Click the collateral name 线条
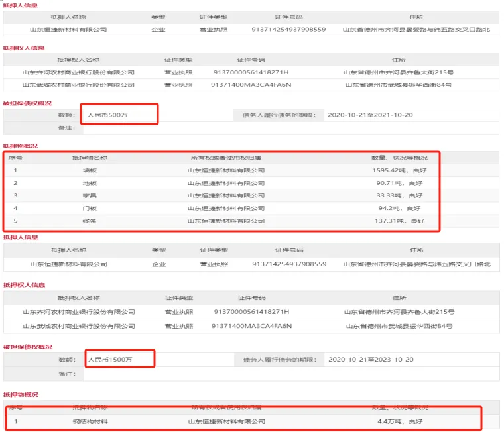Viewport: 504px width, 432px height. tap(90, 221)
